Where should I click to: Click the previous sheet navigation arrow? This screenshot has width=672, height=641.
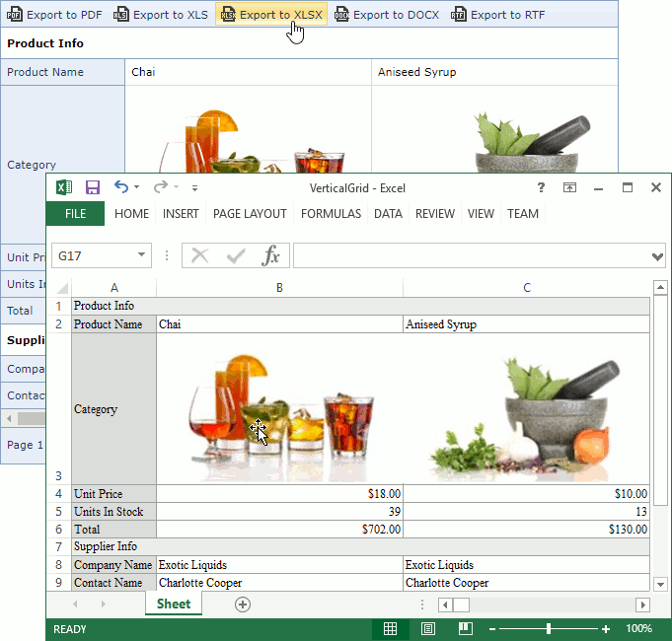tap(75, 605)
